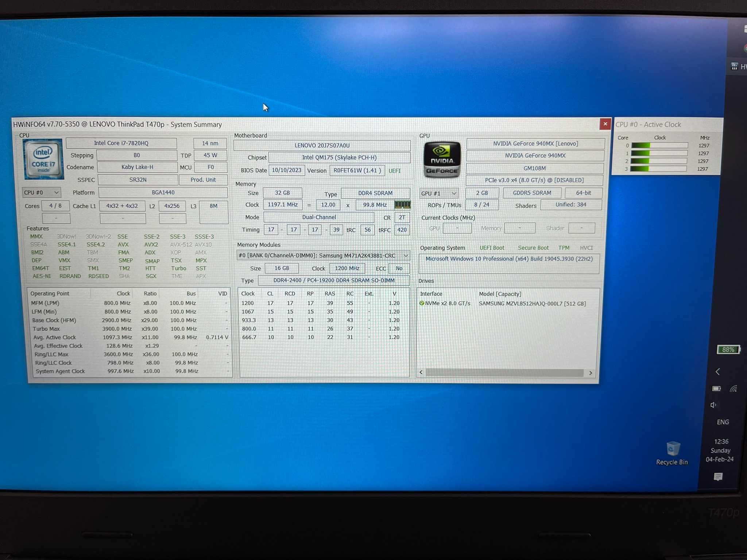Click the Kaby Lake-H codename field
The width and height of the screenshot is (747, 560).
pyautogui.click(x=137, y=167)
